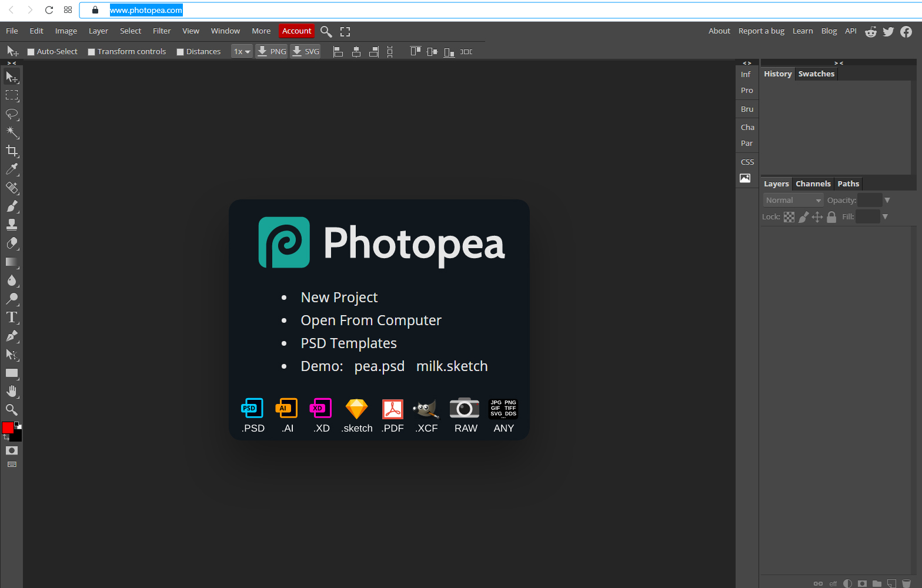Viewport: 922px width, 588px height.
Task: Switch to the Channels tab
Action: click(813, 184)
